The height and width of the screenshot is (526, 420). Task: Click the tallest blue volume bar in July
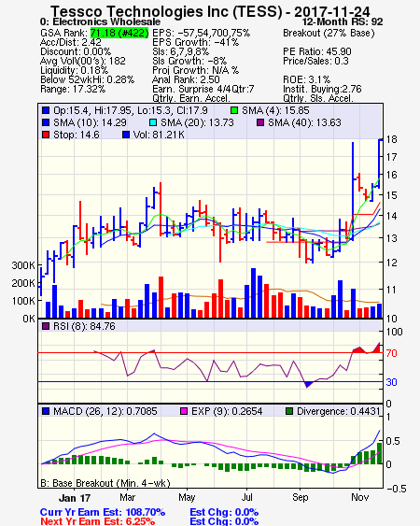tap(254, 292)
